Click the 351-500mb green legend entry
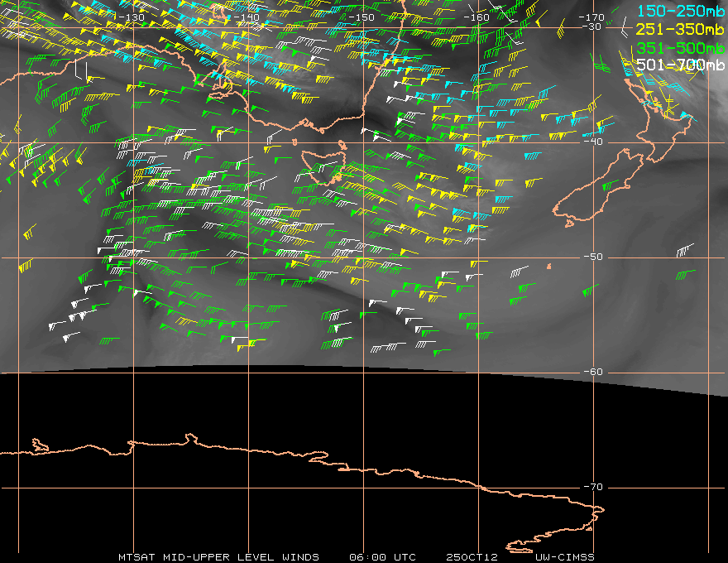This screenshot has width=728, height=563. click(x=681, y=48)
